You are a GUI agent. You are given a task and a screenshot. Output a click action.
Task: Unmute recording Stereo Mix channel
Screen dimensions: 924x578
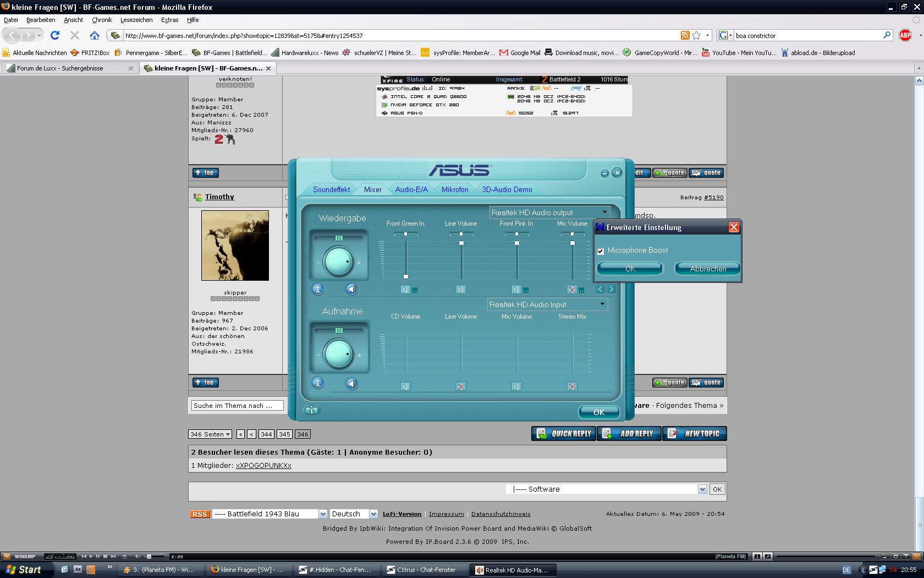(572, 386)
